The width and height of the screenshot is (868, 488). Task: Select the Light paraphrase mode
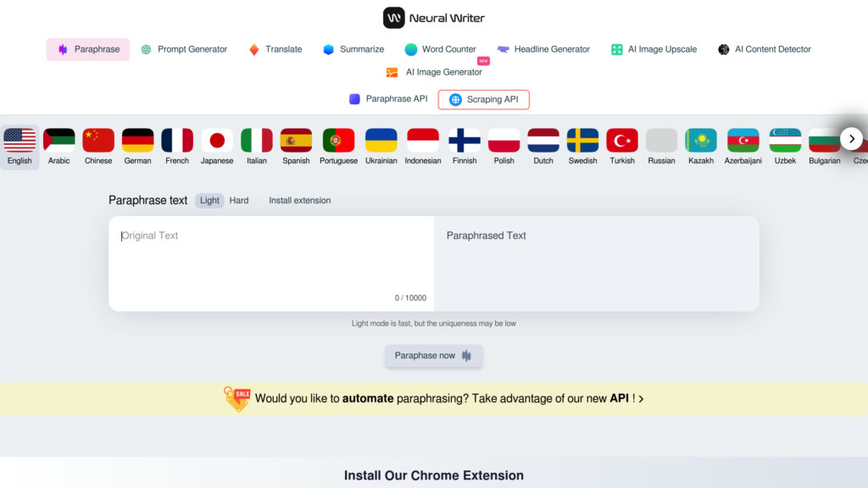(209, 200)
